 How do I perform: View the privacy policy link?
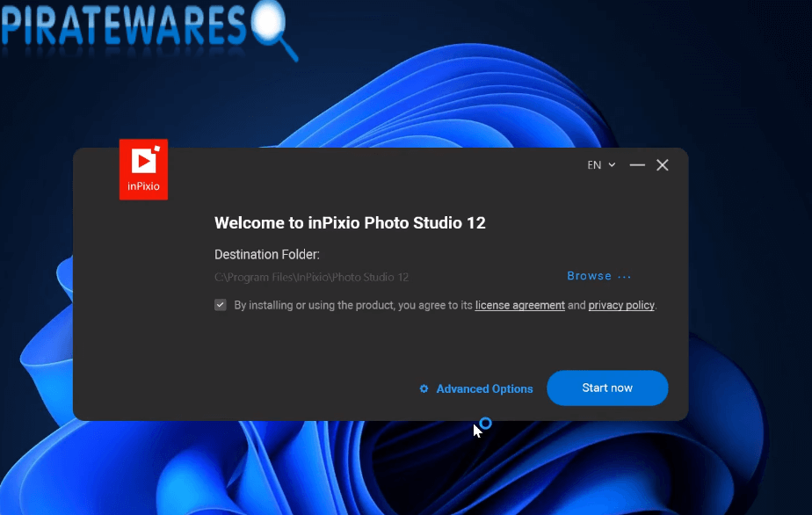tap(621, 305)
